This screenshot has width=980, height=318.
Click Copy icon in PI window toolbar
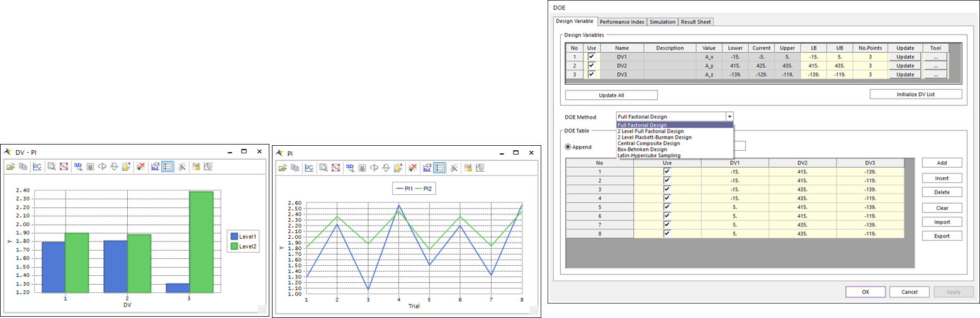click(x=295, y=168)
